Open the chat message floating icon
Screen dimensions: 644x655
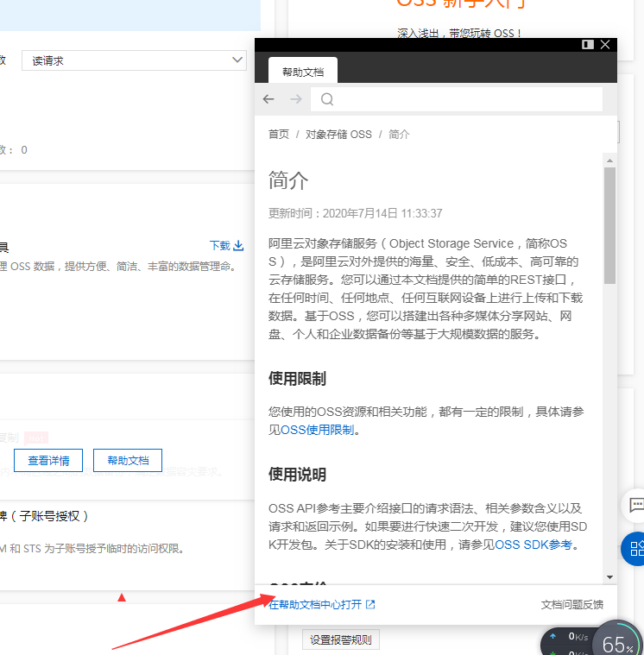click(x=635, y=505)
